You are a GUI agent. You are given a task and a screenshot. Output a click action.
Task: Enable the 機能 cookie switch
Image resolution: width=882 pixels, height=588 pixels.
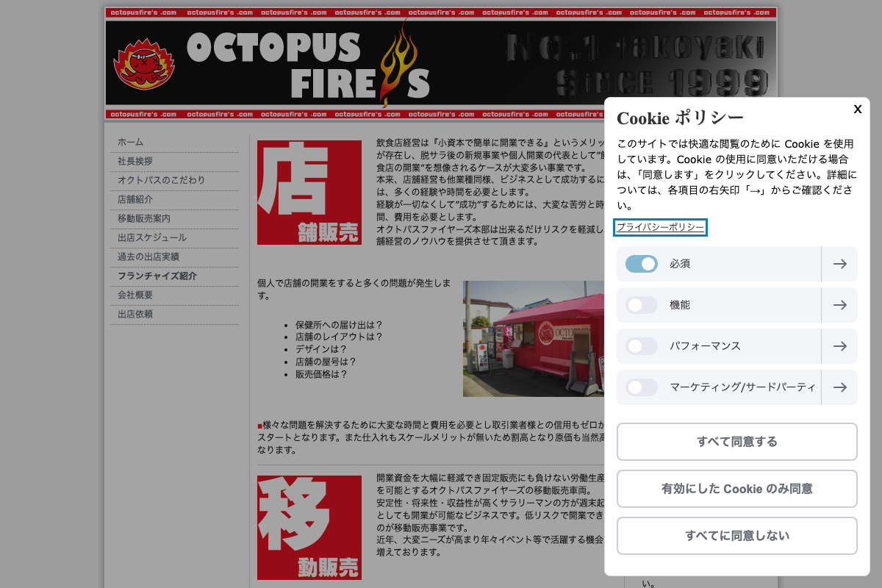642,305
